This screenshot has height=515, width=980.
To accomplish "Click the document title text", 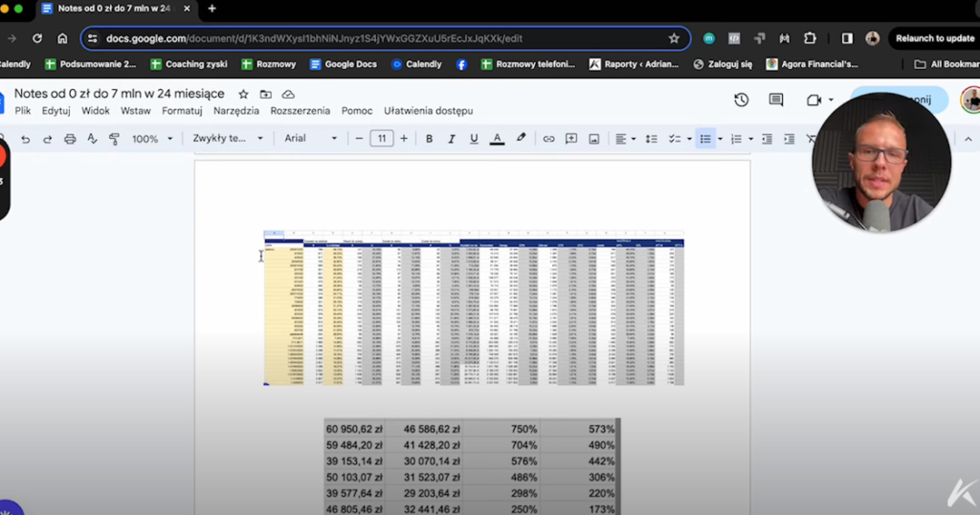I will tap(119, 94).
